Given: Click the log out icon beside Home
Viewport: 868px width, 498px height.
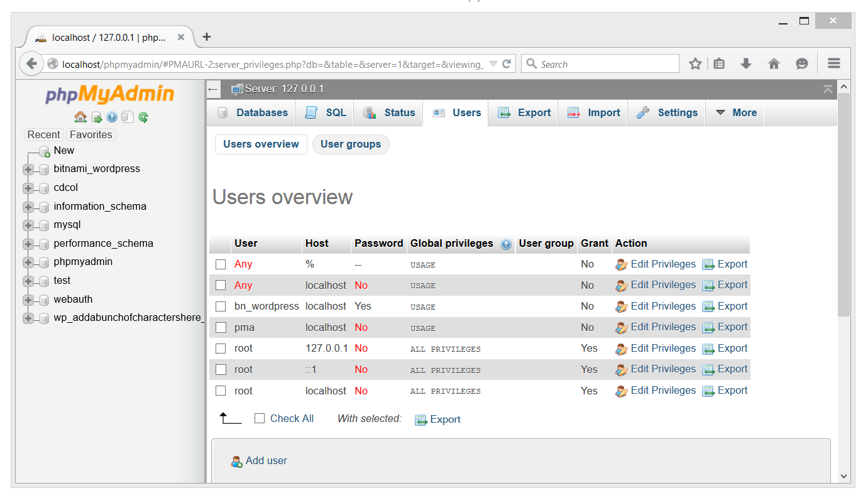Looking at the screenshot, I should [96, 117].
